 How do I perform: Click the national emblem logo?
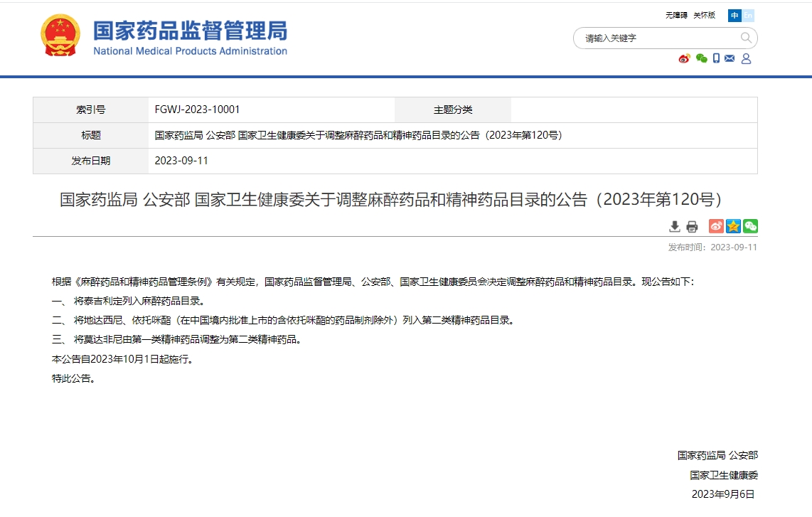pos(60,36)
